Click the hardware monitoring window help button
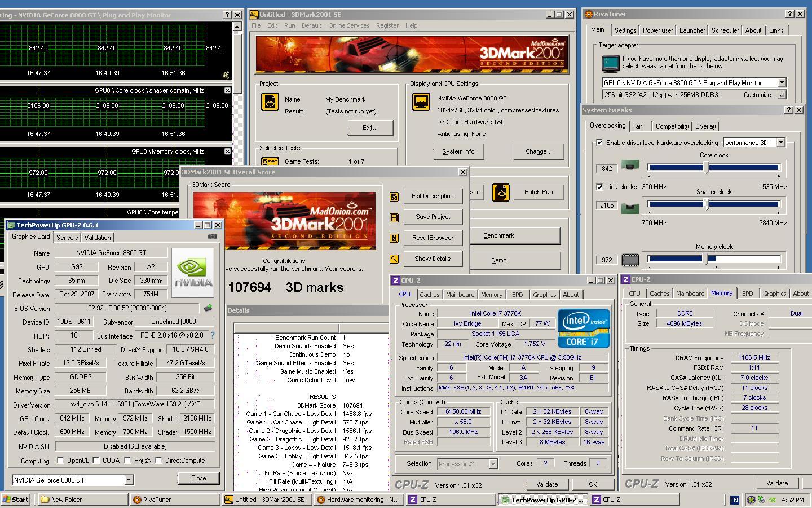The image size is (812, 508). tap(227, 15)
